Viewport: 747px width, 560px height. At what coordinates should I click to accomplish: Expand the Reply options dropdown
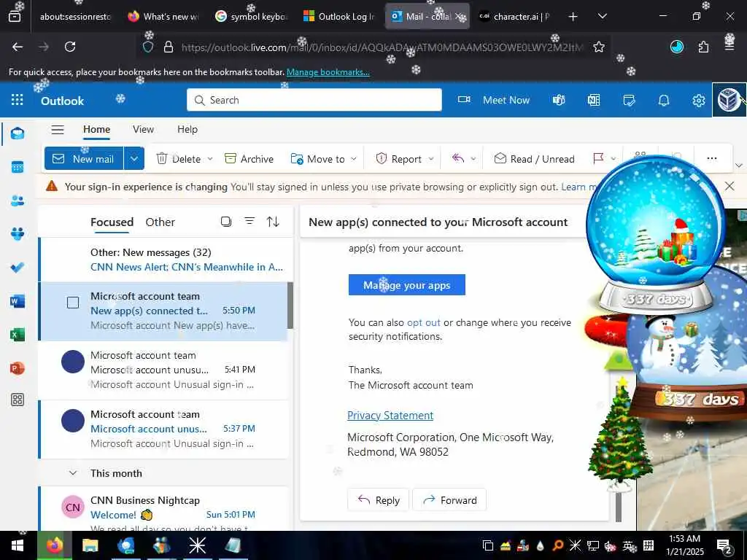pyautogui.click(x=473, y=158)
